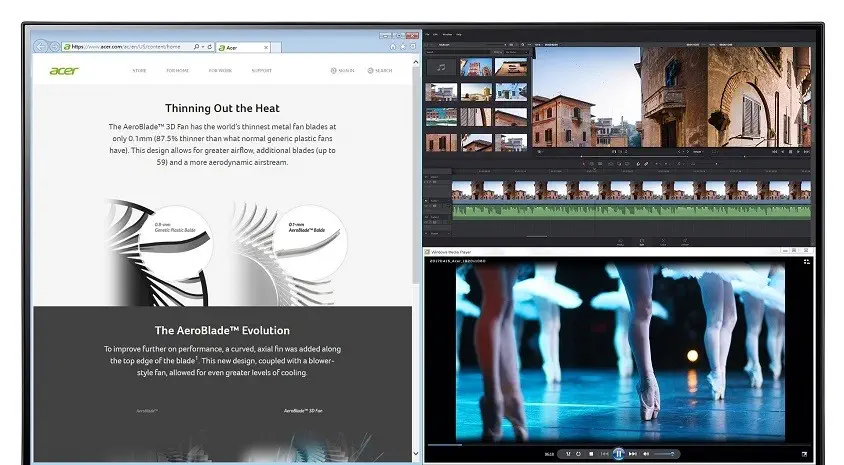Viewport: 844px width, 465px height.
Task: Open browser Tools gear icon
Action: coord(413,47)
